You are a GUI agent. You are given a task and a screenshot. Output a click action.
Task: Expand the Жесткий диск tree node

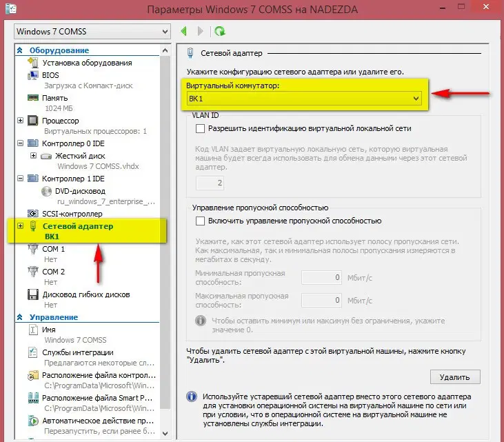pyautogui.click(x=33, y=156)
